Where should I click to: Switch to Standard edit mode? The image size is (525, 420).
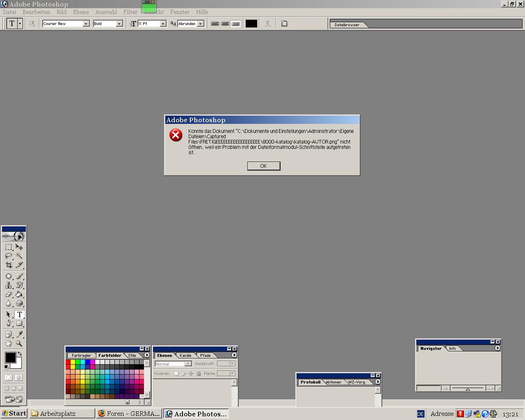(8, 377)
